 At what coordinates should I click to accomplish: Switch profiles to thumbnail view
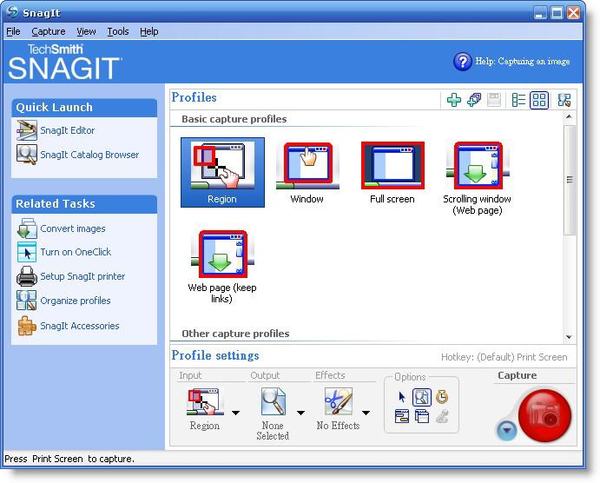[x=539, y=100]
